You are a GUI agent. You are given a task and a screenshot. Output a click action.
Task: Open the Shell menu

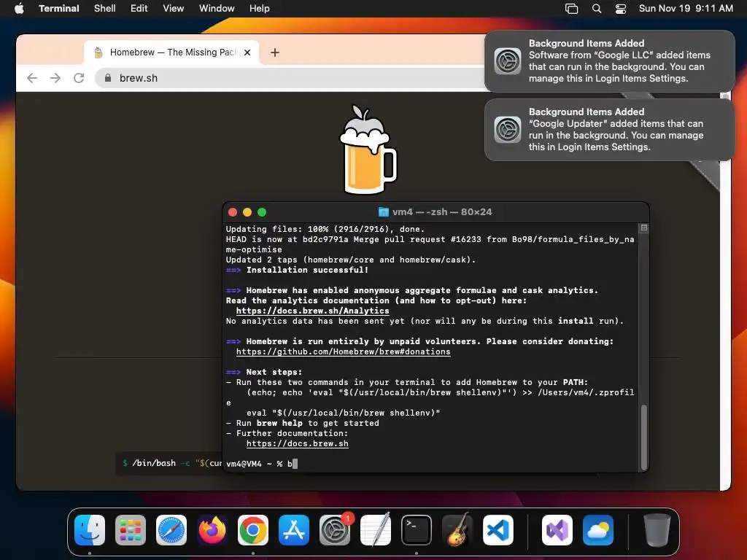(105, 8)
